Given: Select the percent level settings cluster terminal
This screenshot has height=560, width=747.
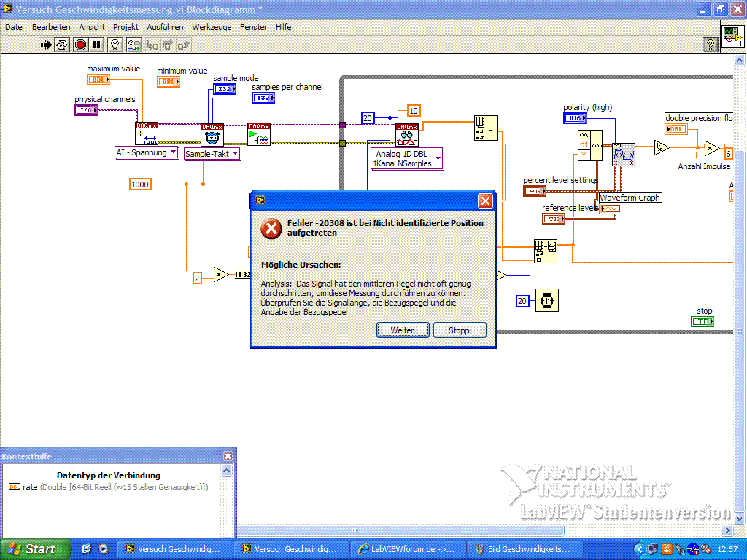Looking at the screenshot, I should click(x=535, y=192).
